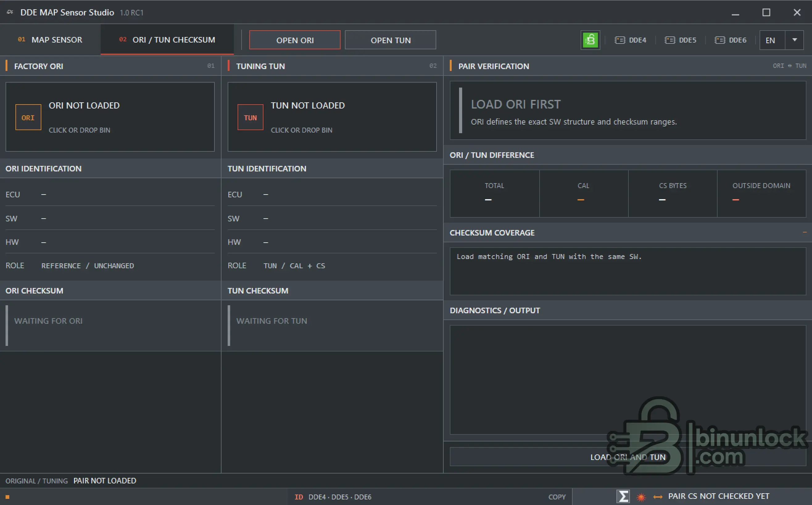Select the DDE5 chip icon

pos(670,40)
